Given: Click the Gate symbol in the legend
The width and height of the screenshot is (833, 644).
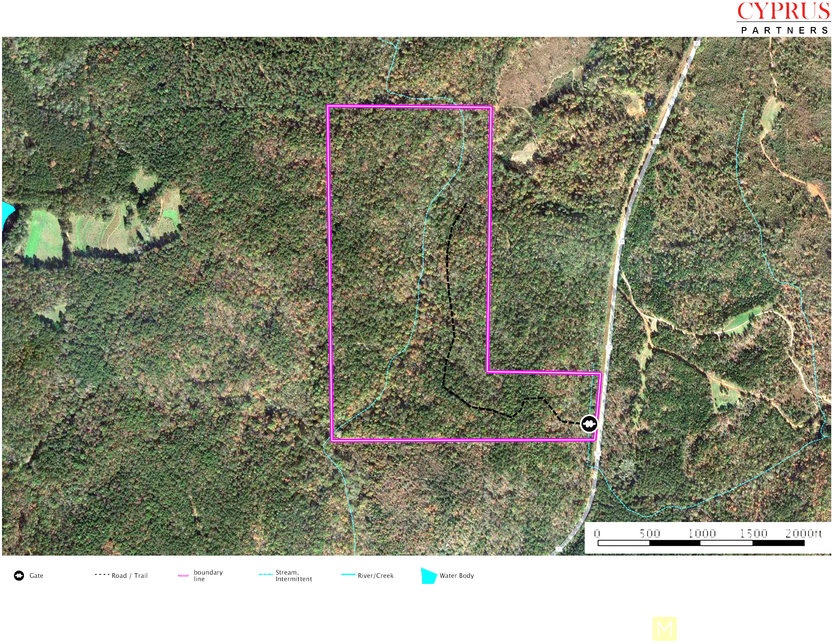Looking at the screenshot, I should tap(19, 575).
